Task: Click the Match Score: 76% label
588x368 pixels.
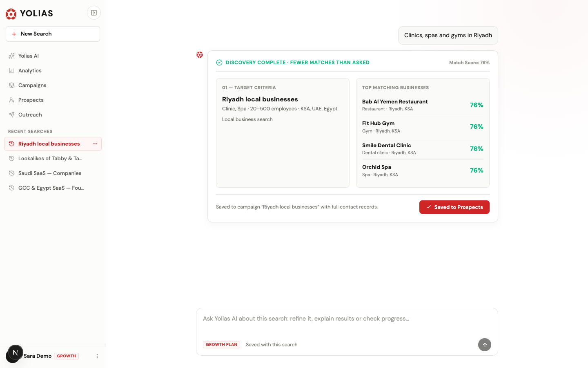Action: pyautogui.click(x=469, y=63)
